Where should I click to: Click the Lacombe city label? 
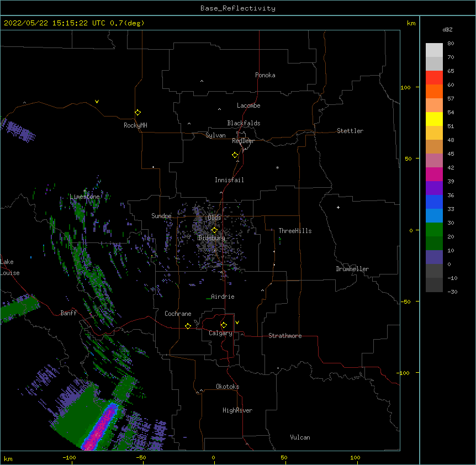click(248, 105)
